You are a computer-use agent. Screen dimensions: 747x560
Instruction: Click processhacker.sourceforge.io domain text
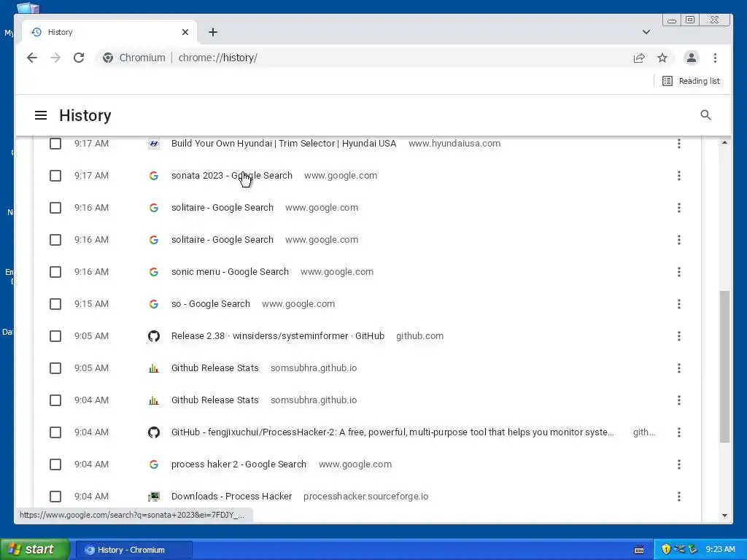[366, 497]
